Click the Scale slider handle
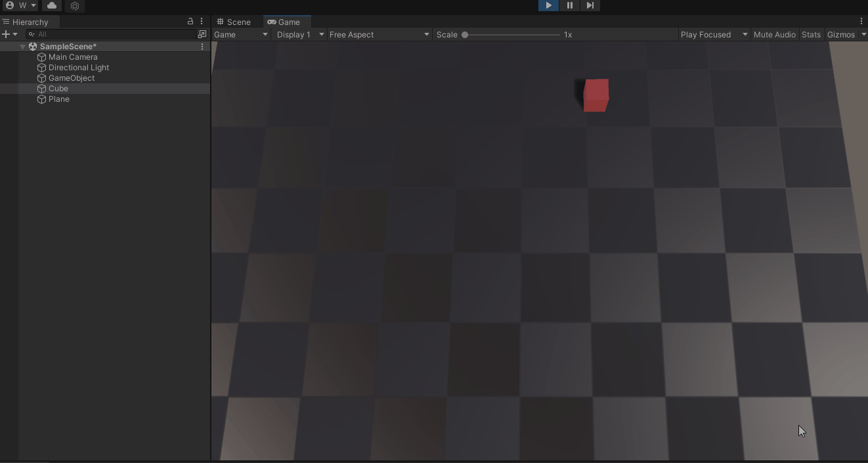This screenshot has height=463, width=868. (x=465, y=35)
